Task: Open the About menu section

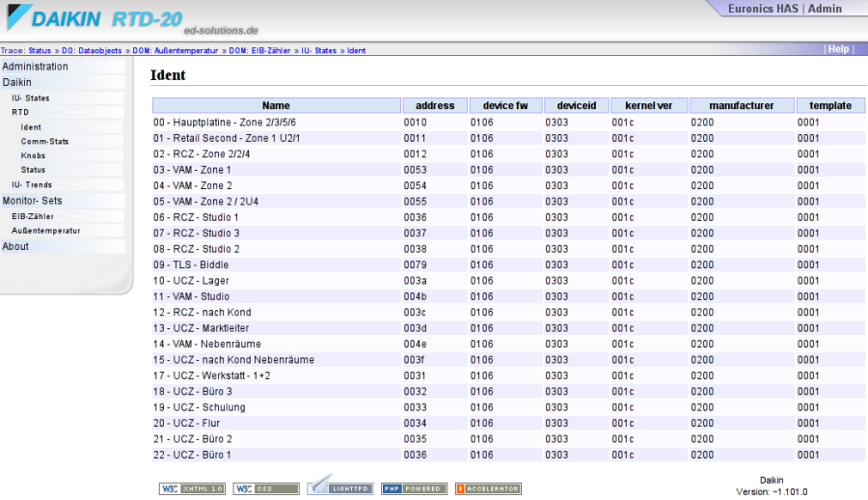Action: [x=63, y=246]
